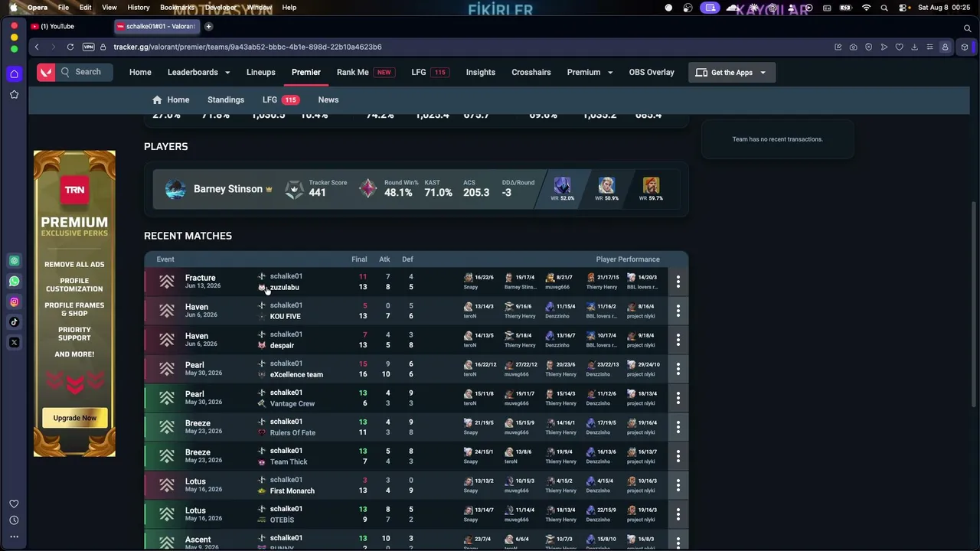Add page to bookmarks with heart icon

(x=899, y=47)
